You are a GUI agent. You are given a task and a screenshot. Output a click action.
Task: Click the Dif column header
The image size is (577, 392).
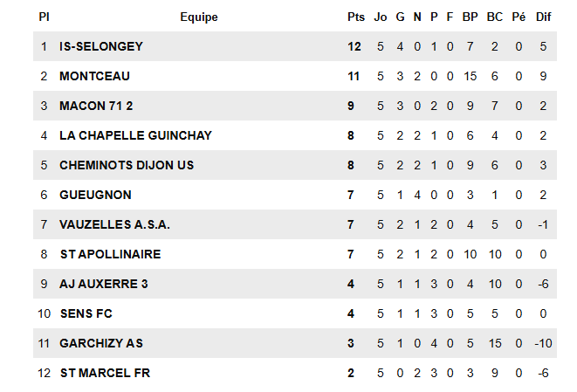click(543, 17)
